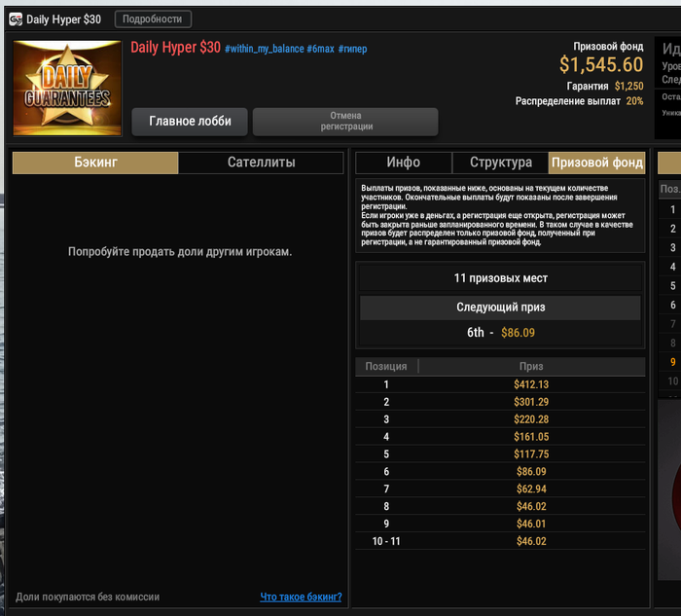Click the GG poker app icon in title bar

[16, 19]
